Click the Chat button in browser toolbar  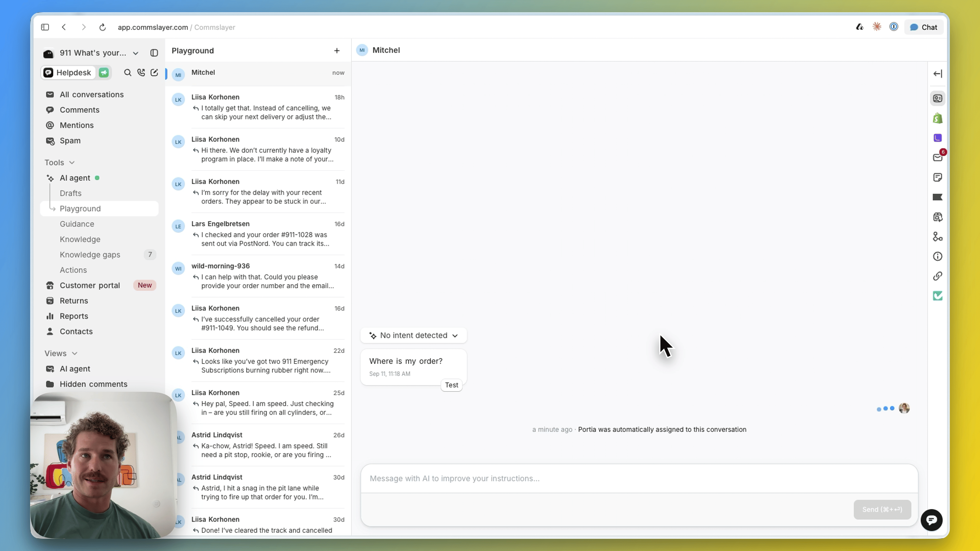[924, 27]
